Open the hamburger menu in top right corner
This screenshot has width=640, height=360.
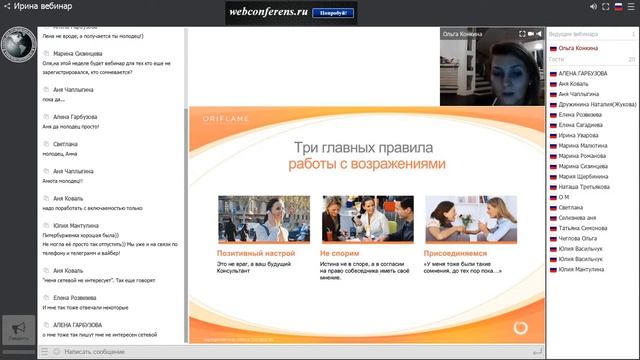click(x=631, y=7)
